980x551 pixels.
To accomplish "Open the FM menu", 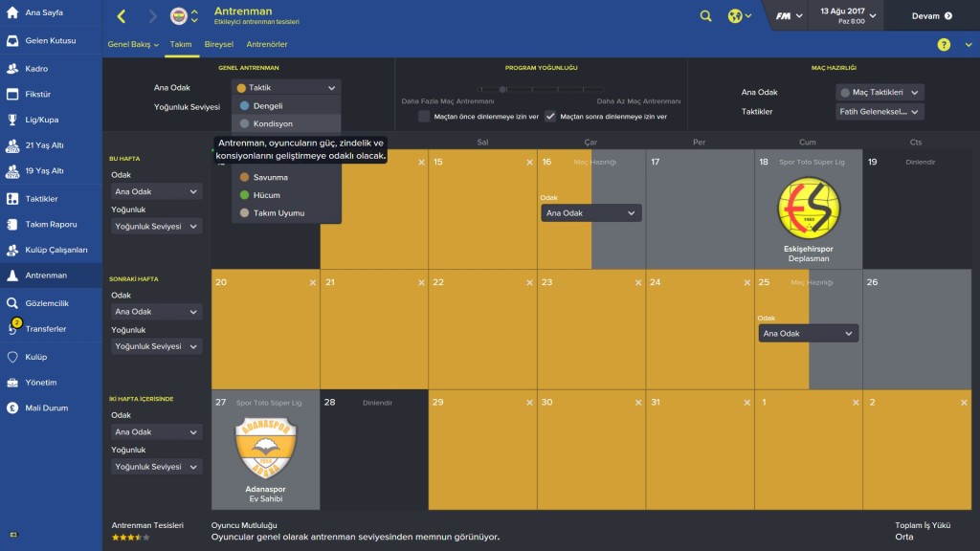I will click(789, 16).
